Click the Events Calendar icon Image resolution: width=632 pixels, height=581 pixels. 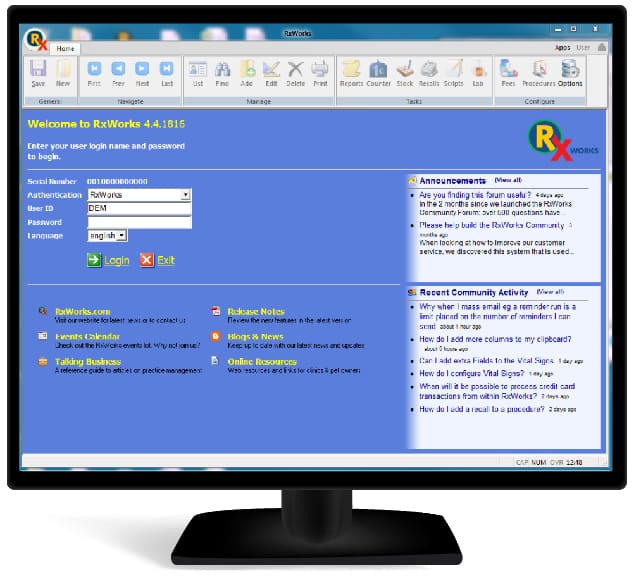43,336
